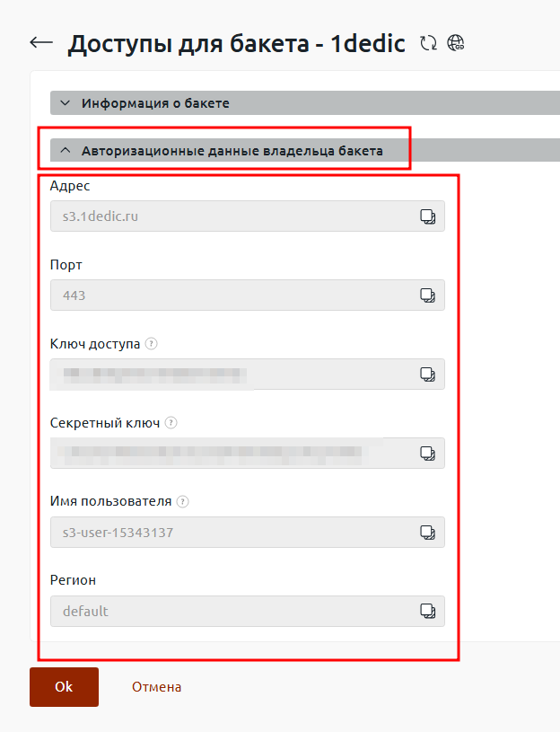560x732 pixels.
Task: Copy the Имя пользователя value
Action: tap(427, 533)
